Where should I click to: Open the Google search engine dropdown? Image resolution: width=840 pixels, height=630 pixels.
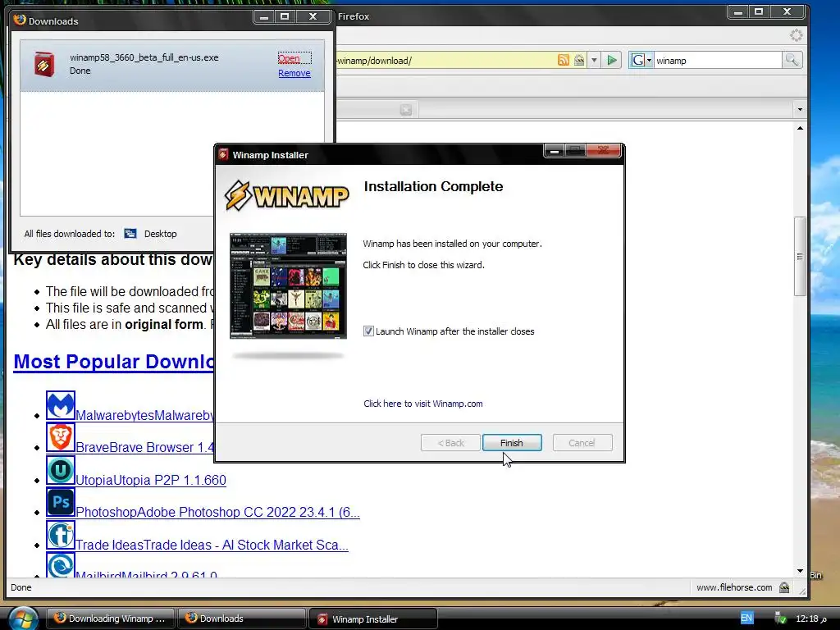tap(641, 60)
